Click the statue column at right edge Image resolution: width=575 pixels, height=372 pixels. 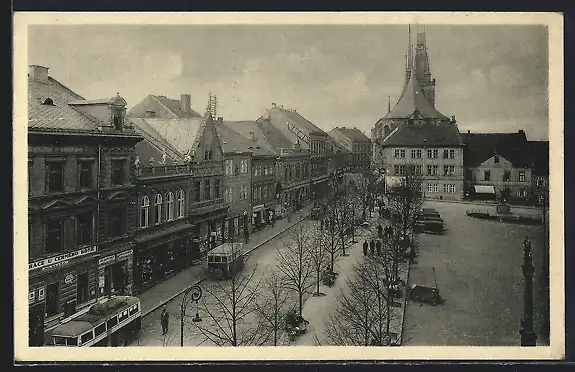pyautogui.click(x=527, y=292)
